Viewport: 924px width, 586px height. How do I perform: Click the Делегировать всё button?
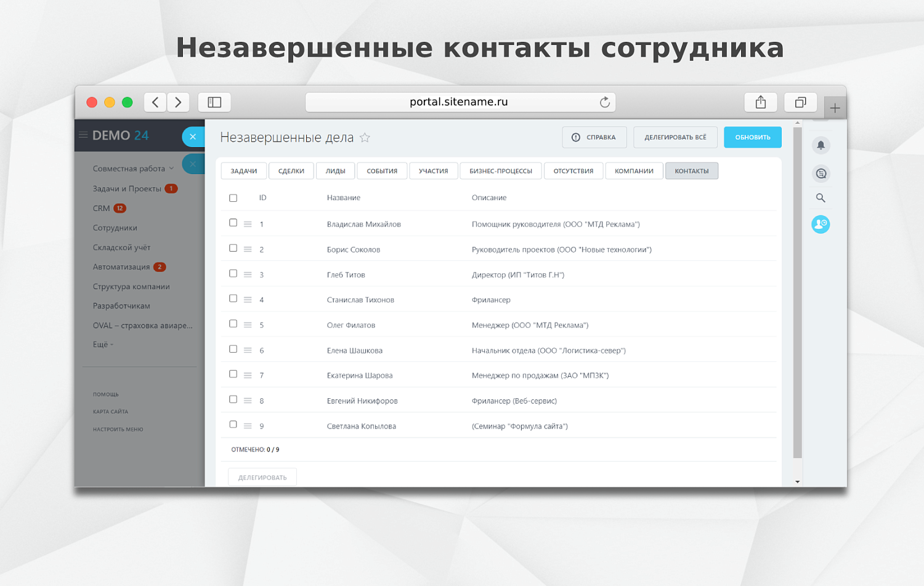click(675, 137)
